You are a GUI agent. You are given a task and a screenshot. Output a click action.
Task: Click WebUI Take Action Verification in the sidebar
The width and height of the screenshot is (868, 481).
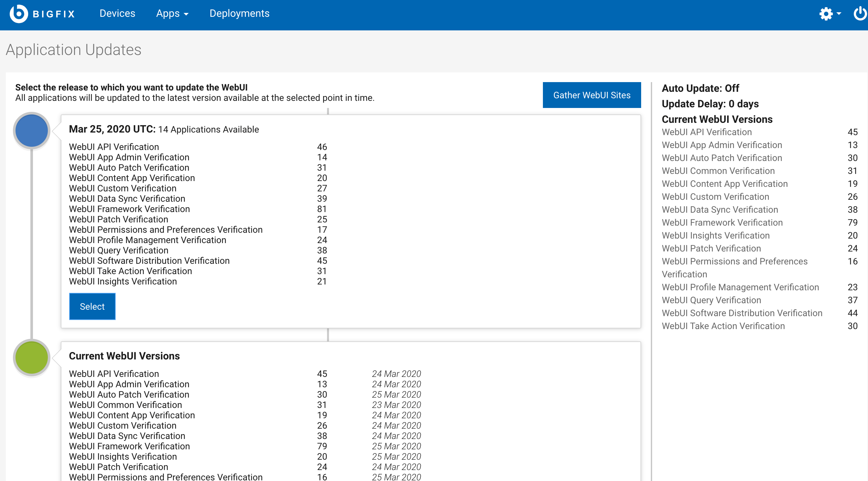[x=723, y=326]
